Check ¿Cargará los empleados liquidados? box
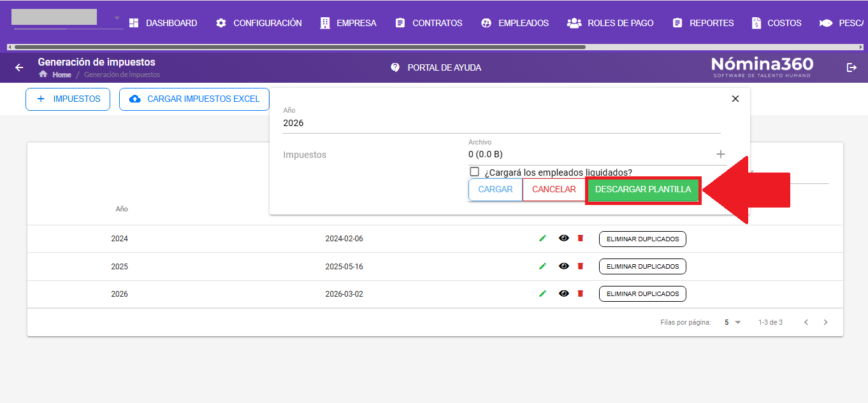This screenshot has height=403, width=868. (x=474, y=172)
